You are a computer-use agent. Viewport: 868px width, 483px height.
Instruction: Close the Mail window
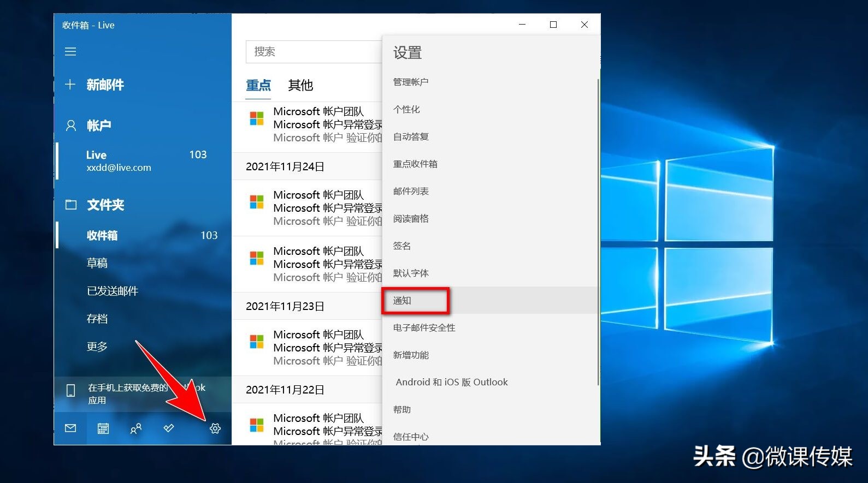coord(584,25)
